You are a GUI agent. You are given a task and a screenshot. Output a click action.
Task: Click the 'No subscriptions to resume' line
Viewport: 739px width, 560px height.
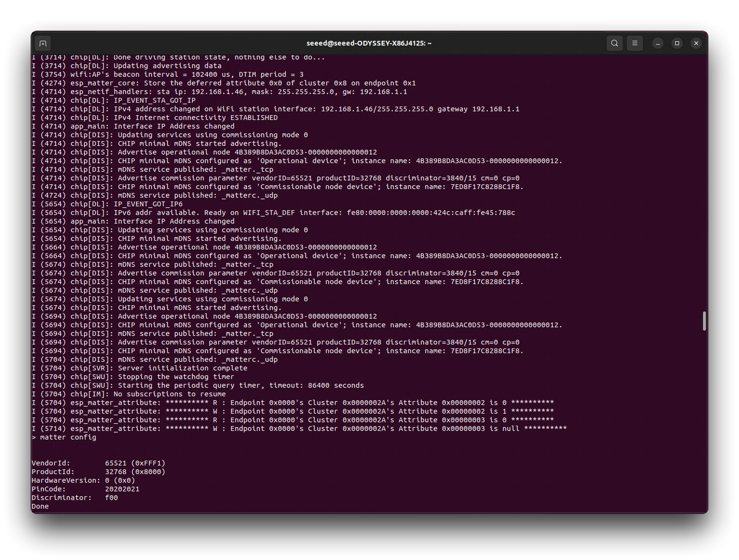[129, 394]
